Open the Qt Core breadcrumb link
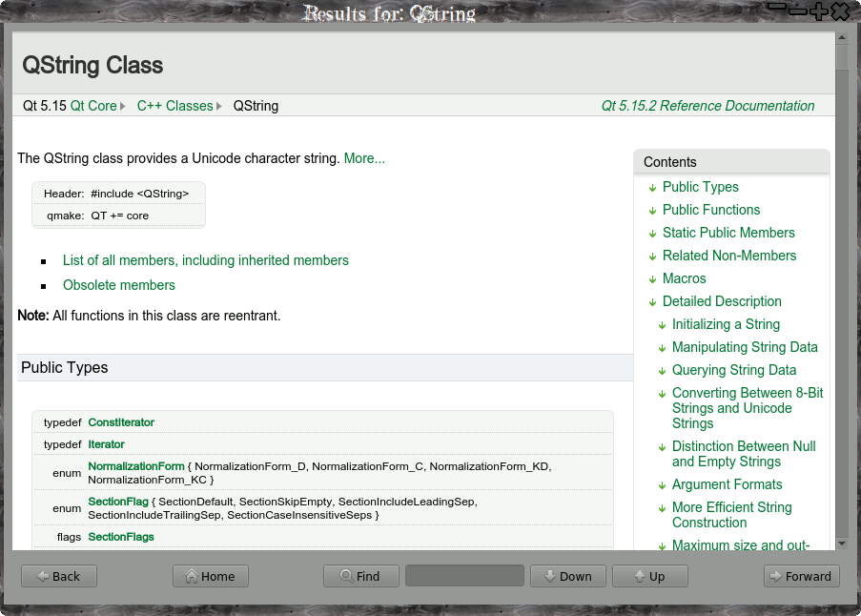The image size is (861, 616). (x=93, y=106)
